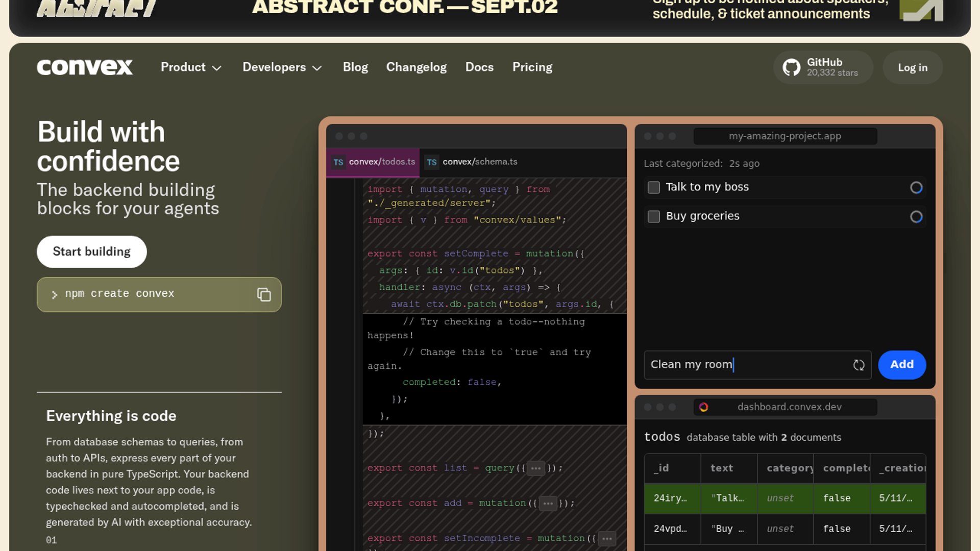Click the dashboard.convex.dev favicon icon

click(703, 407)
